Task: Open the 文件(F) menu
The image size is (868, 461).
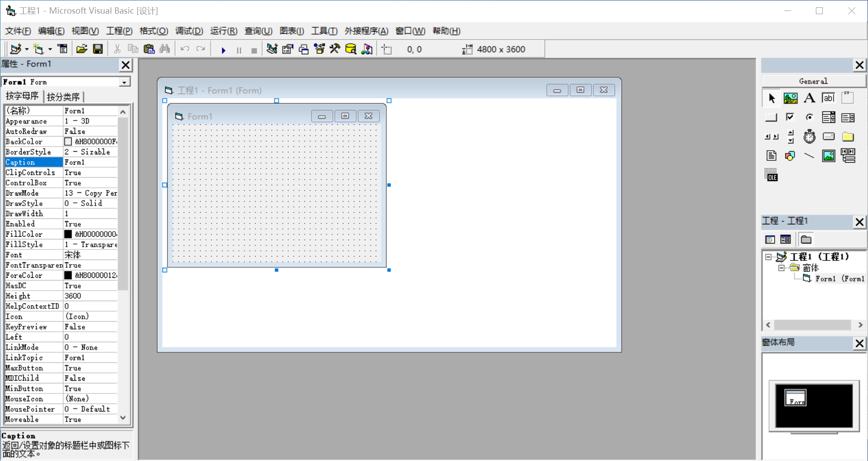Action: click(18, 31)
